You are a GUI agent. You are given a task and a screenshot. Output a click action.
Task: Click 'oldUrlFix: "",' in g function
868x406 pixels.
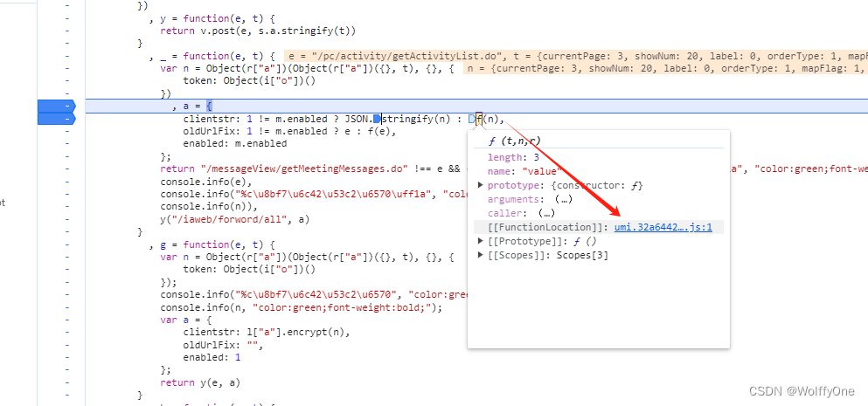[x=223, y=345]
